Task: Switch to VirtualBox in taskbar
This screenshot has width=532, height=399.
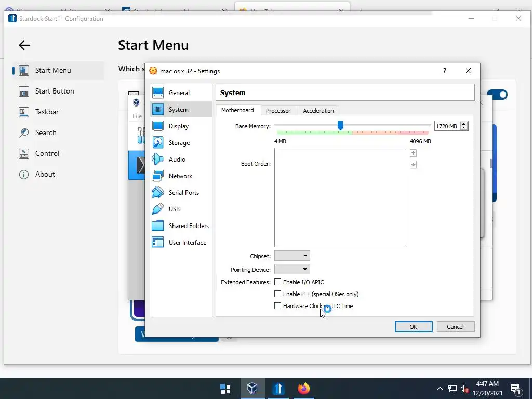Action: pos(252,389)
